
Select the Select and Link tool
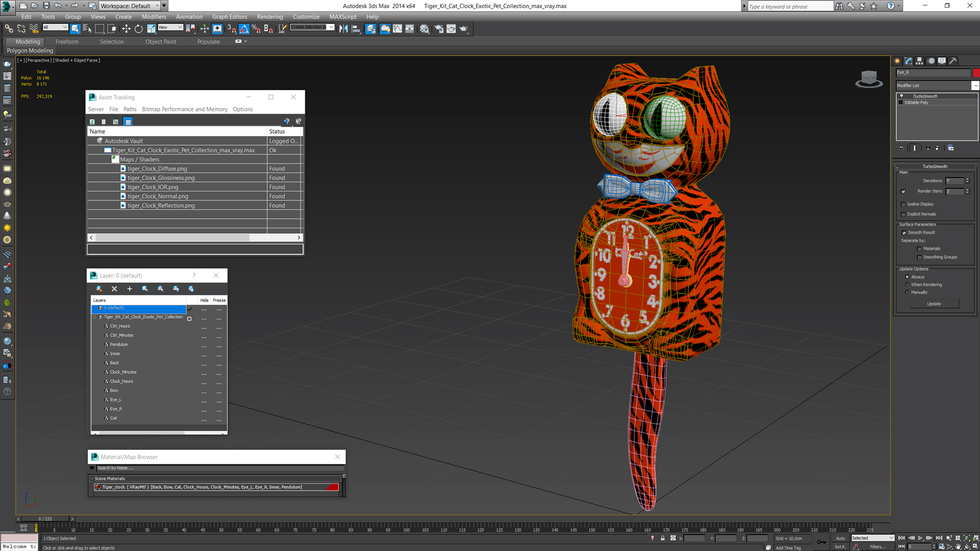point(9,29)
